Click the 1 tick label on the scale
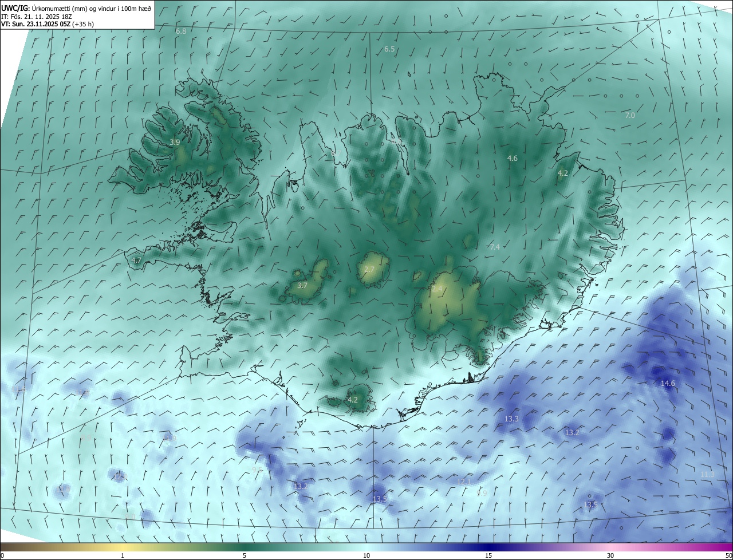The image size is (733, 560). tap(123, 555)
